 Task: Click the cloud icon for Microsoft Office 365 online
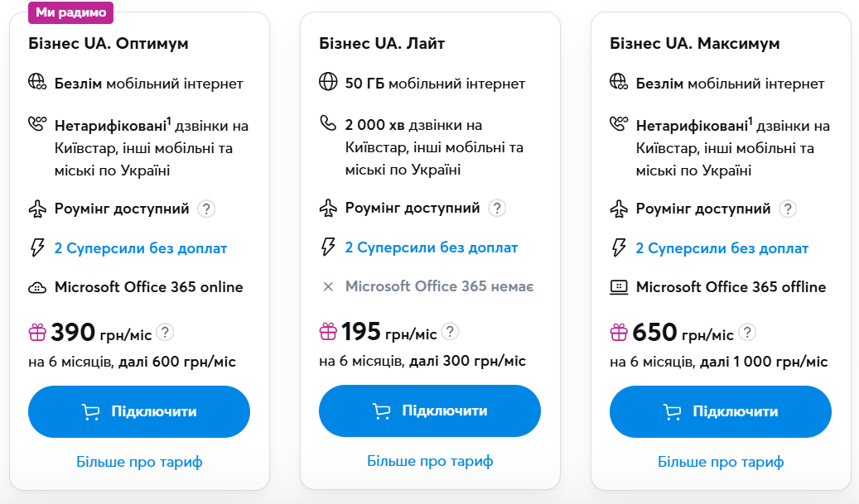click(36, 287)
